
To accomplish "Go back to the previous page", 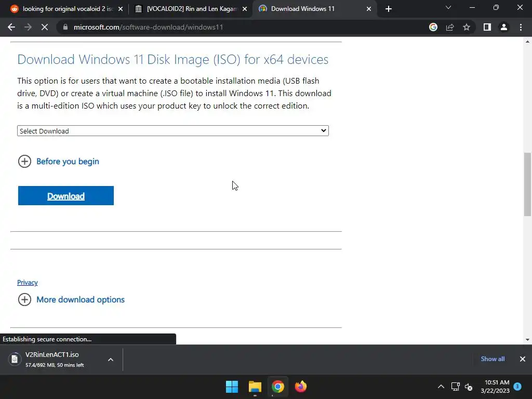I will [11, 27].
